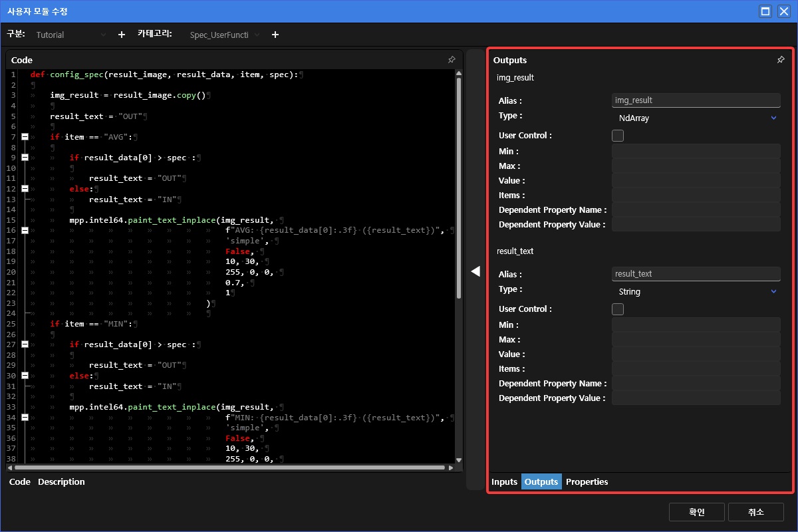This screenshot has width=798, height=532.
Task: Open the Spec_UserFuncti category dropdown
Action: [x=224, y=35]
